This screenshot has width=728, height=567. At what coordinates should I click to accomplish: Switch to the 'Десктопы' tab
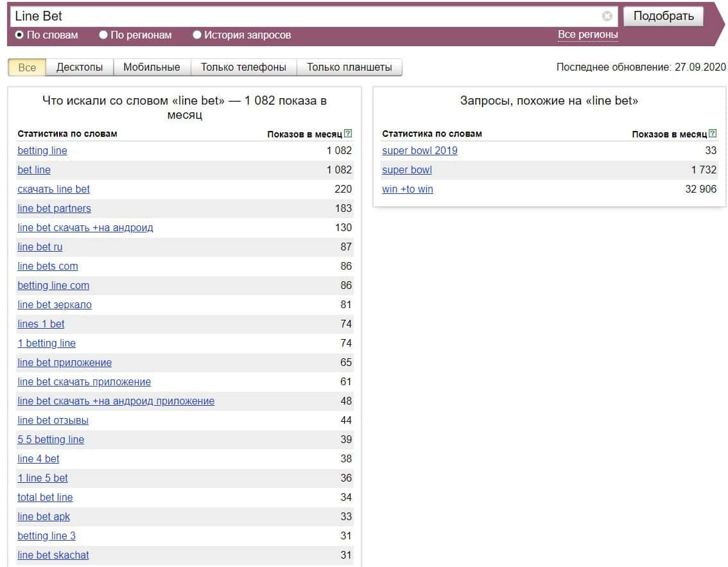tap(80, 67)
